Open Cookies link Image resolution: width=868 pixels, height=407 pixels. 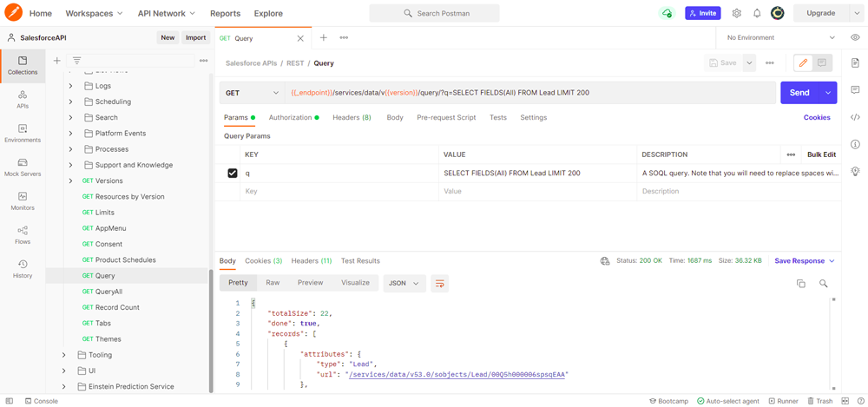(817, 117)
